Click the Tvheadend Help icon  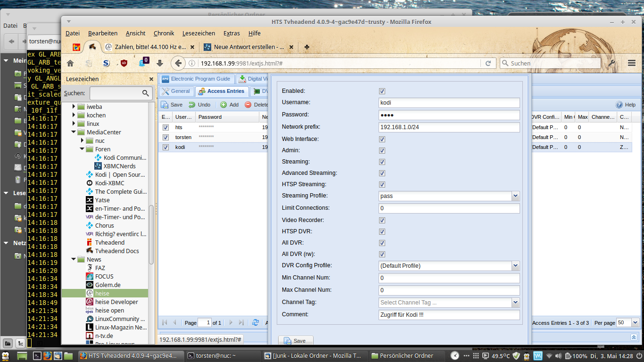(x=619, y=105)
